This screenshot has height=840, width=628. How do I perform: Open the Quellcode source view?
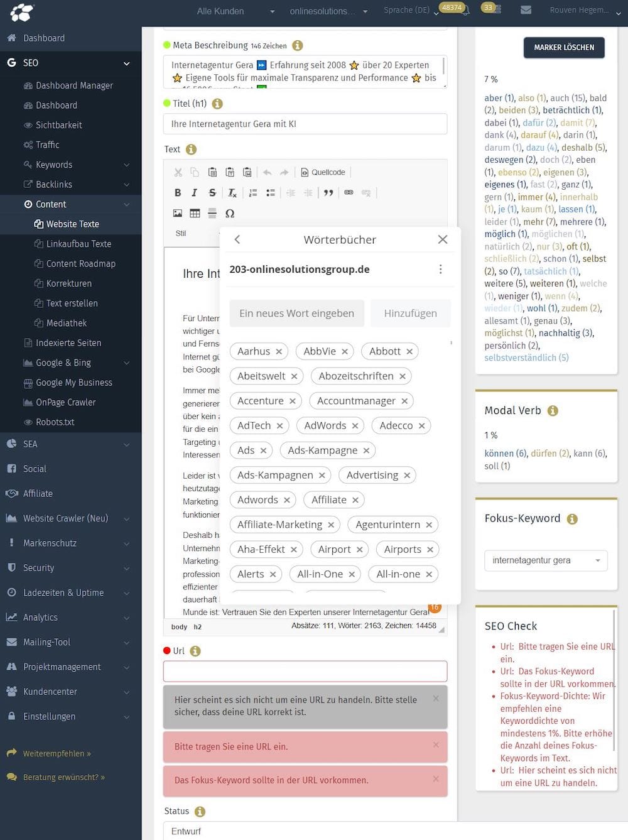323,172
